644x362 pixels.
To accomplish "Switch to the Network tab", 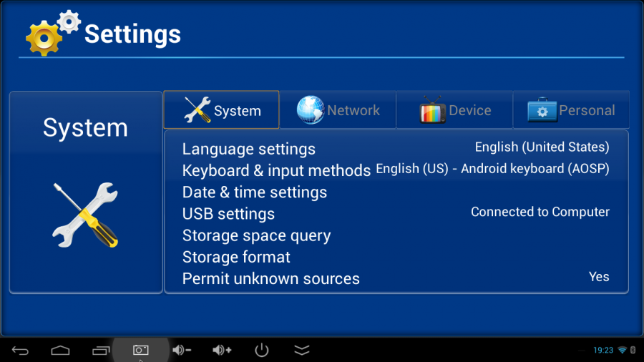I will click(338, 110).
